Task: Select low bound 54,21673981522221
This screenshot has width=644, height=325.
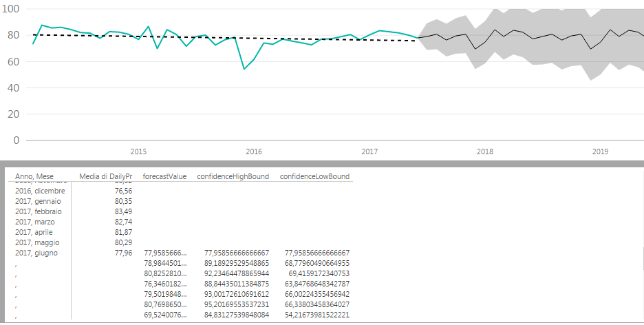Action: point(317,315)
